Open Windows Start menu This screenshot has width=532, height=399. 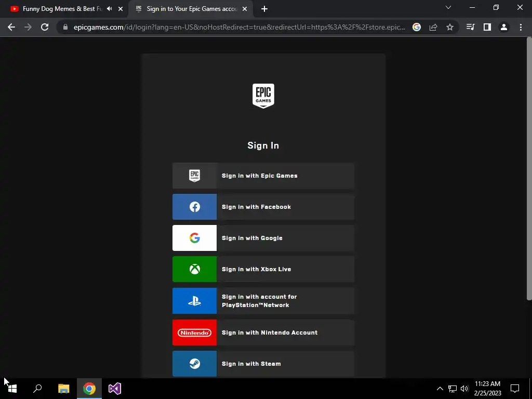click(x=12, y=389)
